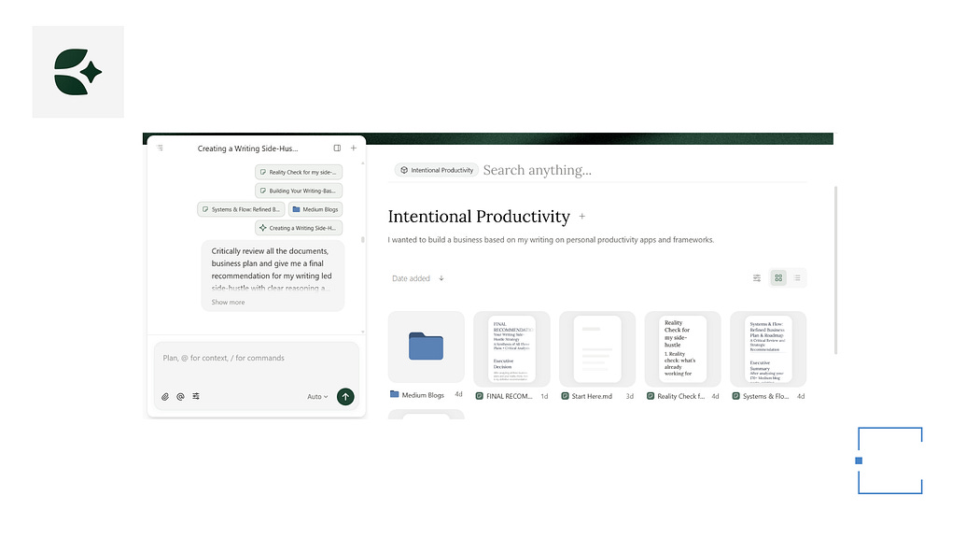Click the attach file paperclip icon

(165, 397)
